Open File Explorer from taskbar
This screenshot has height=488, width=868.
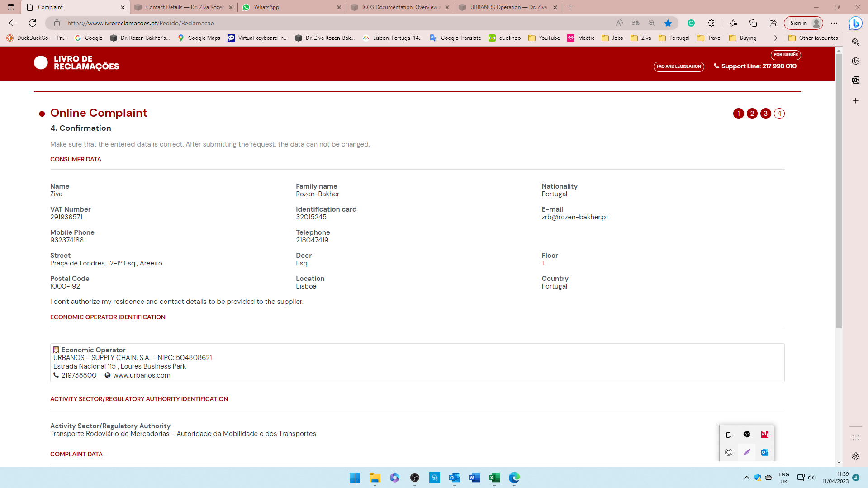[x=375, y=478]
